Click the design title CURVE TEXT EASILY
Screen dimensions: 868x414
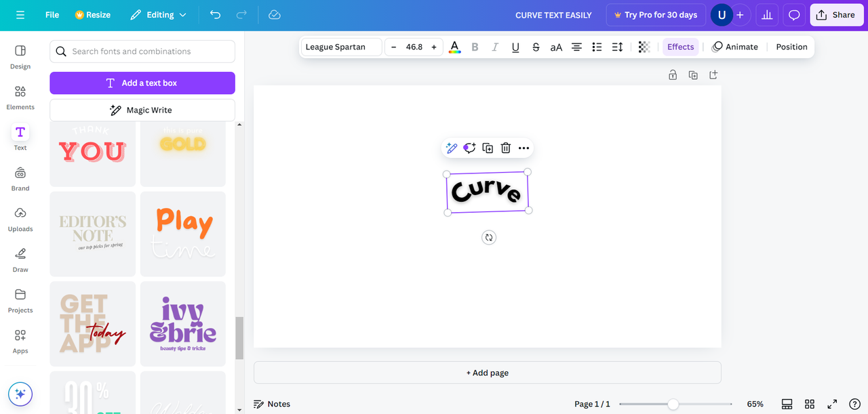[553, 15]
